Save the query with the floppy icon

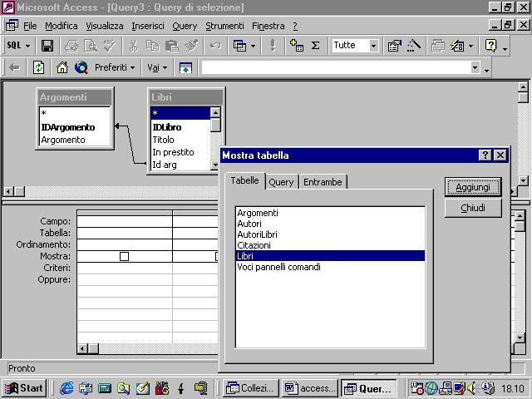tap(47, 46)
